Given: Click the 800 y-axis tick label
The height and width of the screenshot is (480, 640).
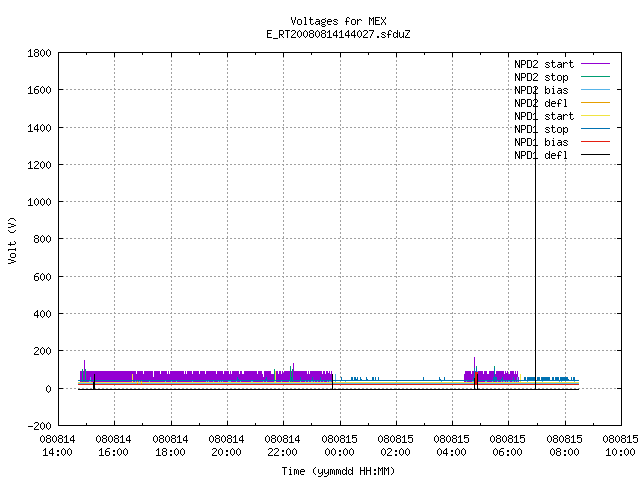Looking at the screenshot, I should [x=42, y=239].
